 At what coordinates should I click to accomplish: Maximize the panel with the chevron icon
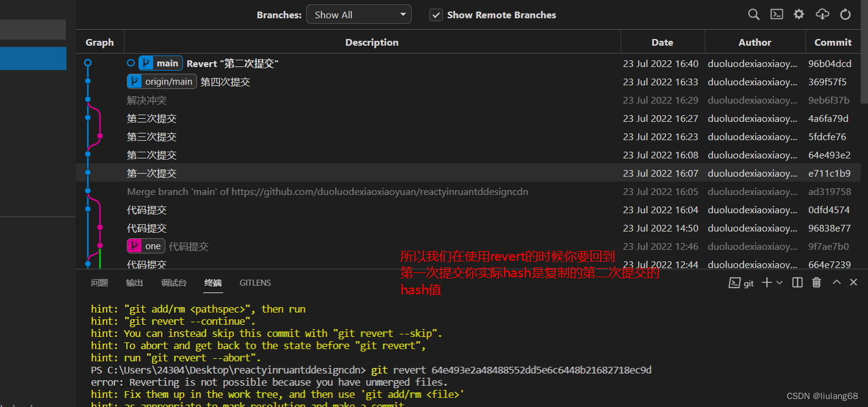836,282
